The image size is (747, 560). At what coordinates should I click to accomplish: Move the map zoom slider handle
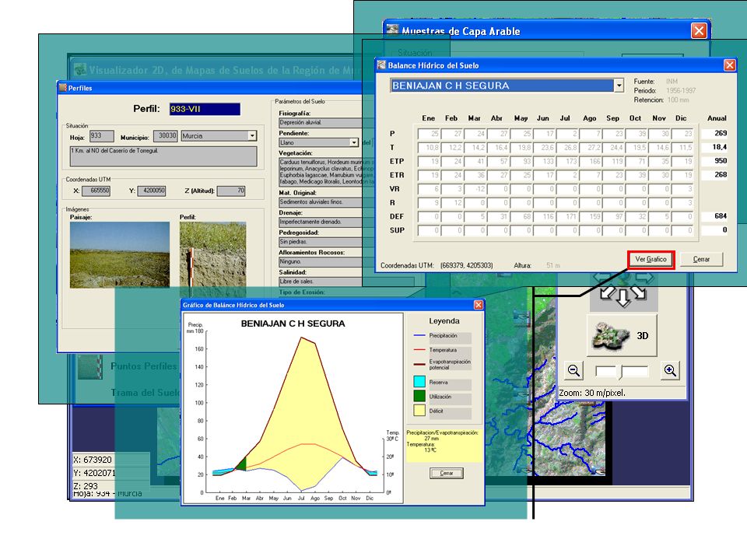pyautogui.click(x=620, y=372)
